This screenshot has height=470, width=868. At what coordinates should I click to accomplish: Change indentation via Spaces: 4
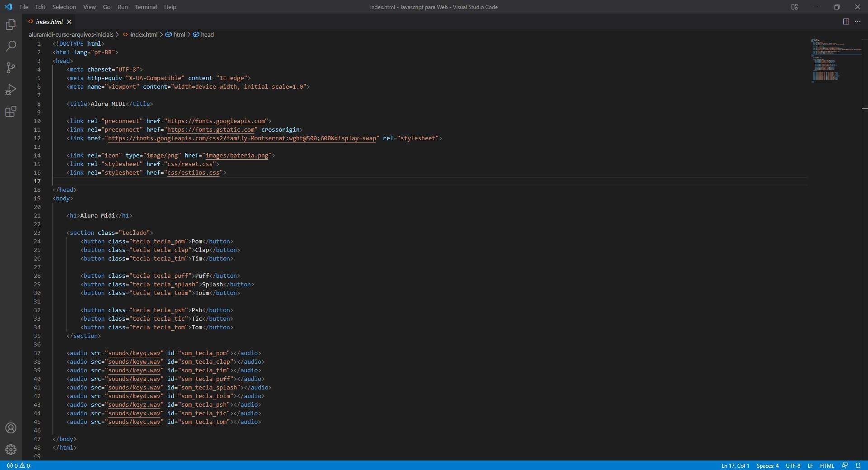(x=768, y=465)
